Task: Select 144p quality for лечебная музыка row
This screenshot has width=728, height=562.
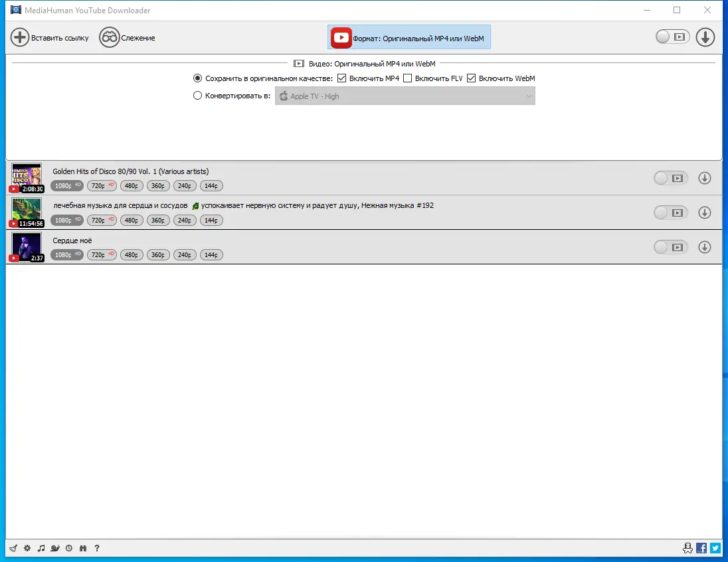Action: coord(211,220)
